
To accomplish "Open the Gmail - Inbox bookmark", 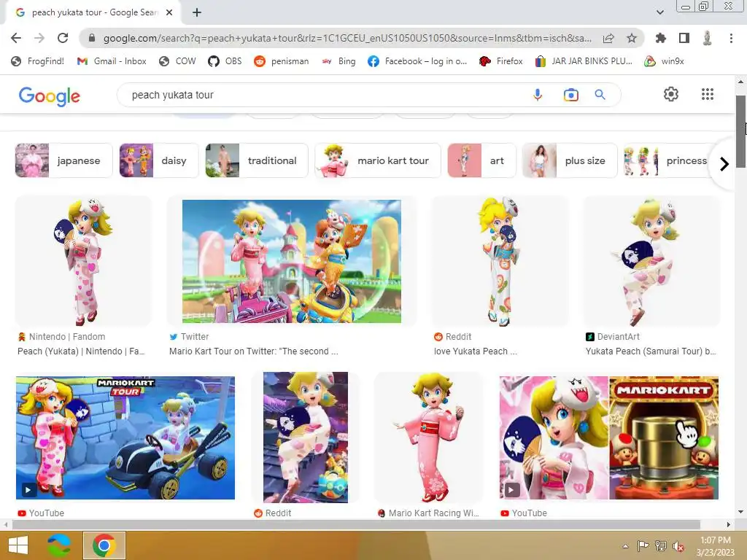I will [x=112, y=61].
